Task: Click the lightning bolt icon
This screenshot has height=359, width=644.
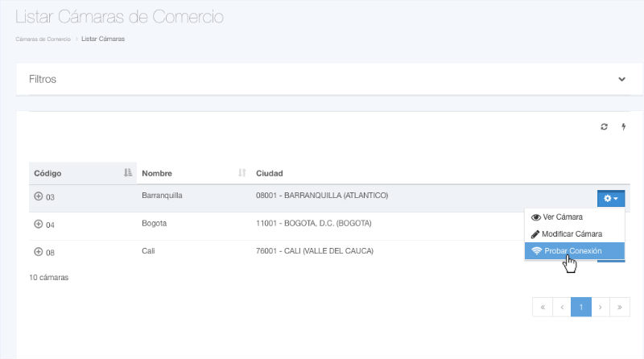Action: pyautogui.click(x=623, y=127)
